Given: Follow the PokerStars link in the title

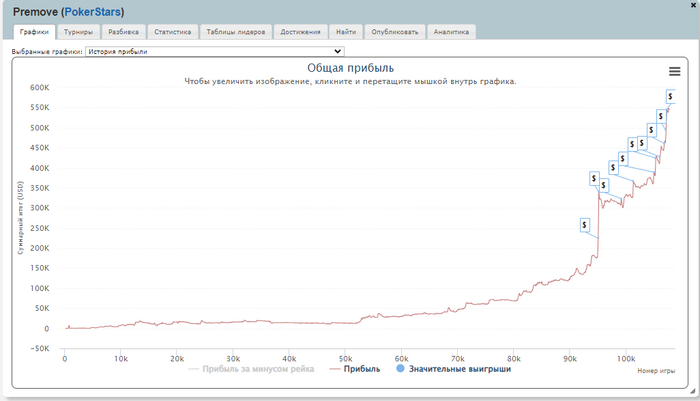Looking at the screenshot, I should (93, 12).
